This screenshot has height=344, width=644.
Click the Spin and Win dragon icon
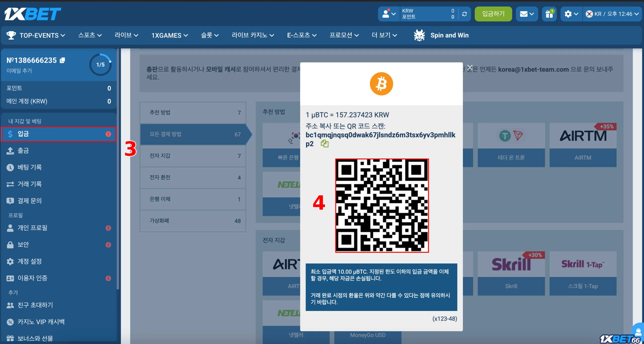[x=420, y=35]
